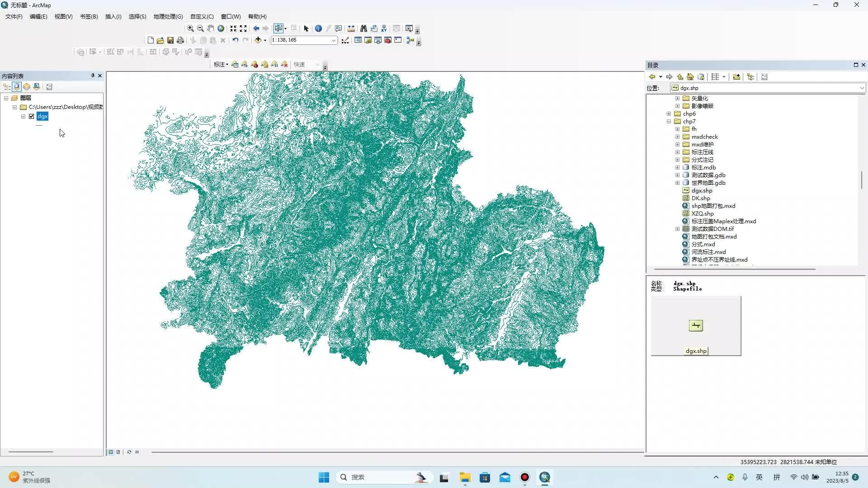This screenshot has width=868, height=488.
Task: Launch the Find tool binoculars icon
Action: coord(364,28)
